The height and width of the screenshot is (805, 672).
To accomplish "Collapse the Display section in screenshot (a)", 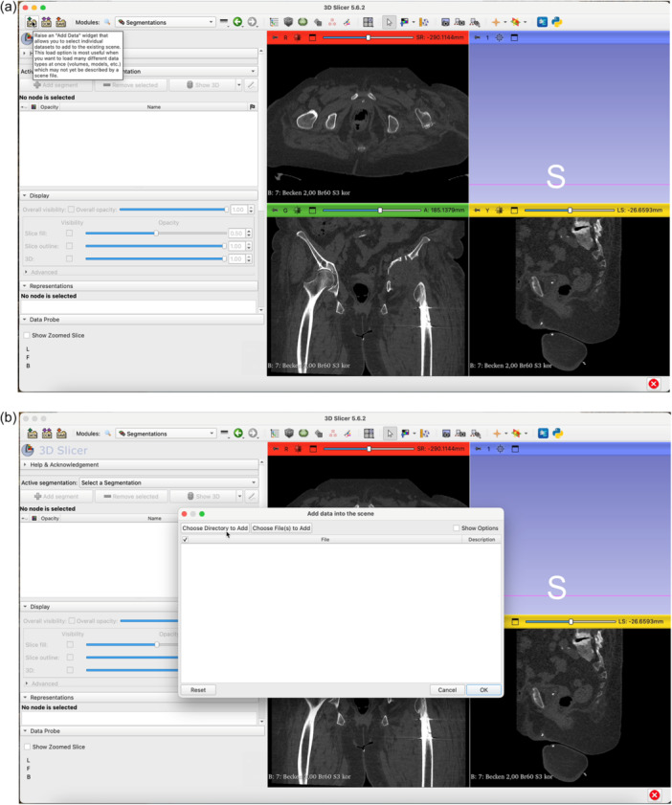I will tap(139, 195).
